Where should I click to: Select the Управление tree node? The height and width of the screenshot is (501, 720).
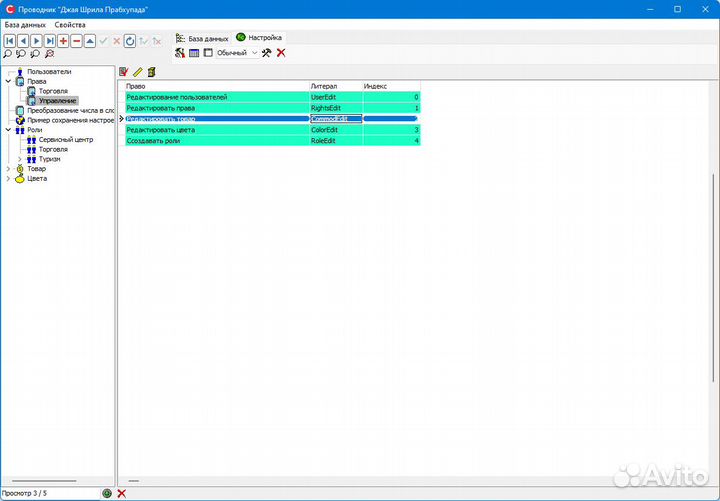coord(57,101)
